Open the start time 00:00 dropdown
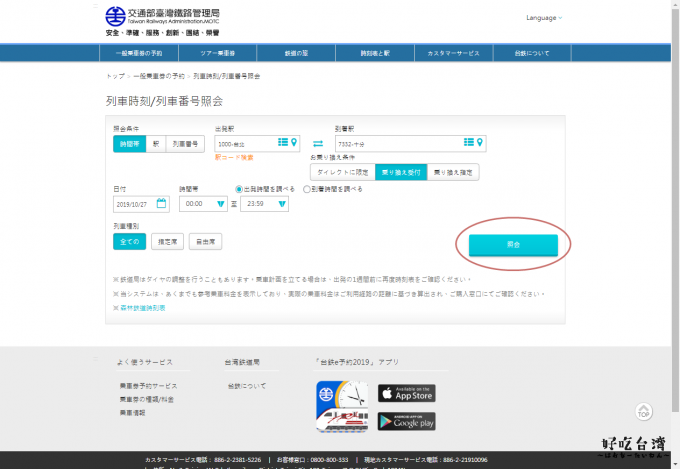Image resolution: width=680 pixels, height=469 pixels. (203, 203)
